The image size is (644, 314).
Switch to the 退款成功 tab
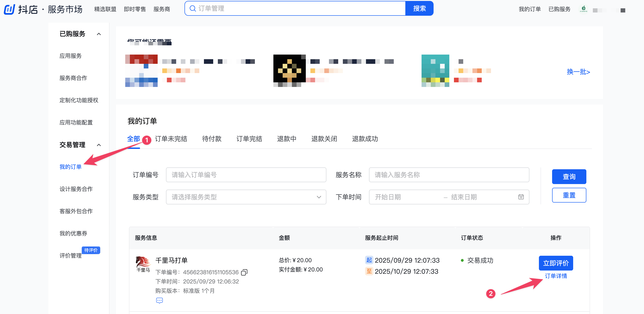tap(365, 139)
